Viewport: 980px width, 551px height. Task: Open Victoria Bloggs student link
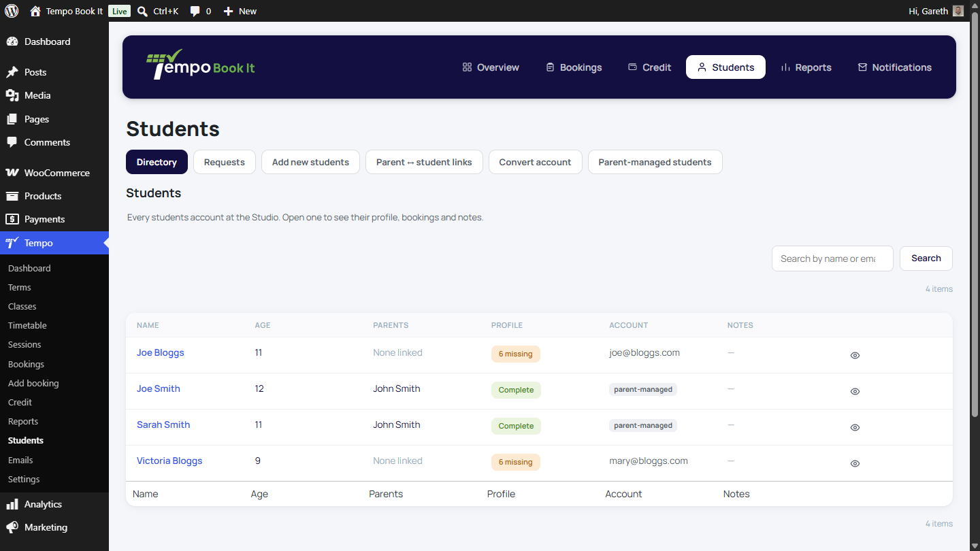pyautogui.click(x=169, y=461)
